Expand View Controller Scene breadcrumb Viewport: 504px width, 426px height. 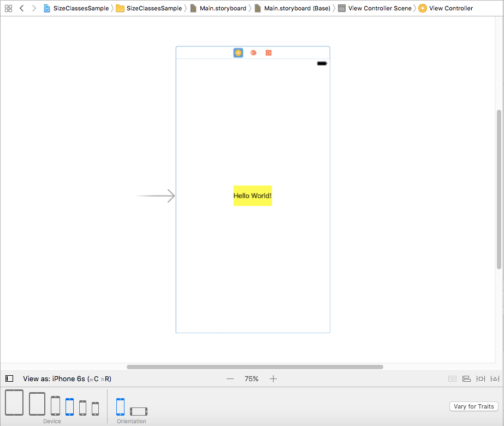point(380,8)
